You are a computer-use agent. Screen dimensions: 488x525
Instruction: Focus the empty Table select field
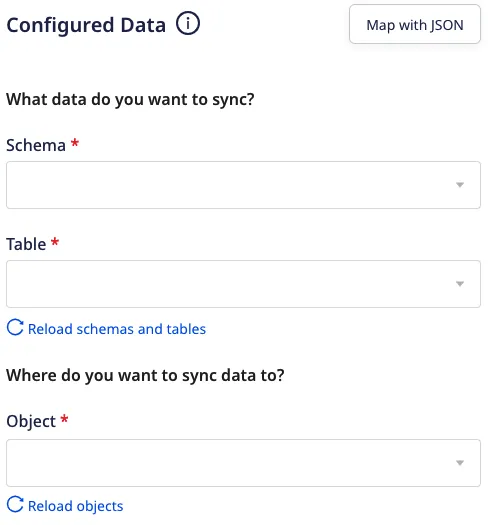coord(243,284)
